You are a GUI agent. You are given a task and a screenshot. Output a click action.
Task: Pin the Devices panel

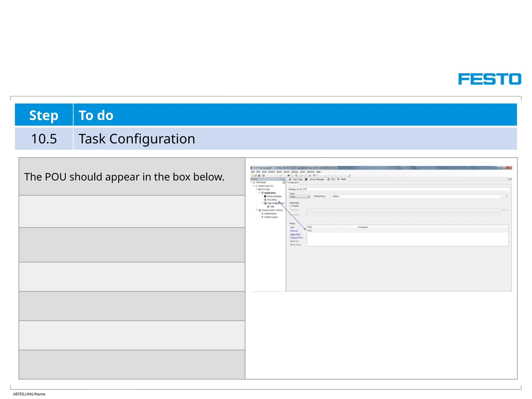pos(281,179)
